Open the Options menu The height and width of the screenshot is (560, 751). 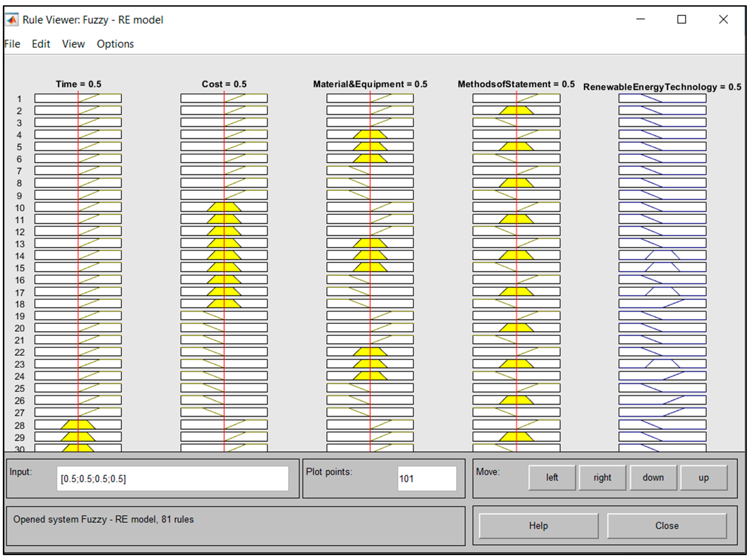coord(115,44)
